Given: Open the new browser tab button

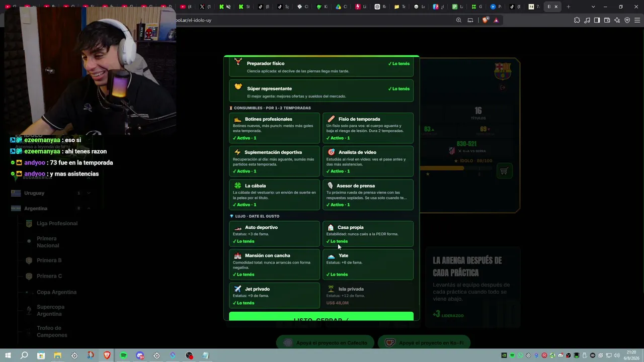Looking at the screenshot, I should pyautogui.click(x=569, y=7).
